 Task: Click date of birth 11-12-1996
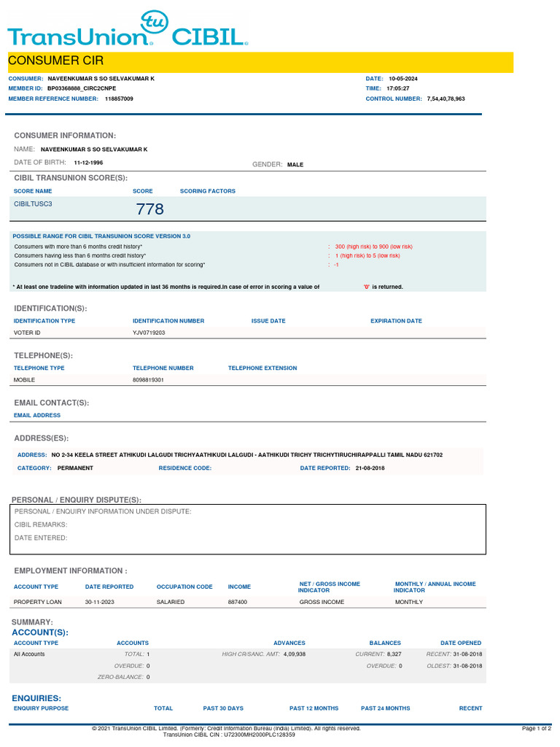(x=88, y=163)
